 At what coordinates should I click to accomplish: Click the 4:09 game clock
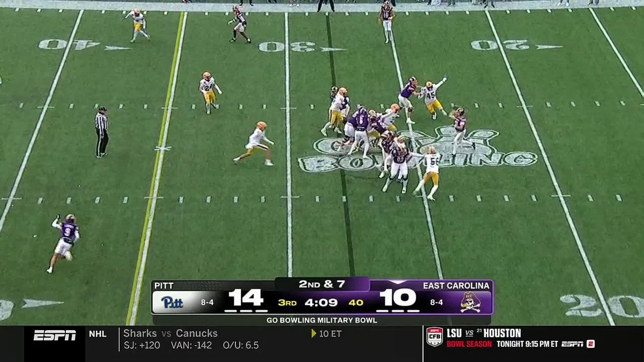tap(321, 303)
